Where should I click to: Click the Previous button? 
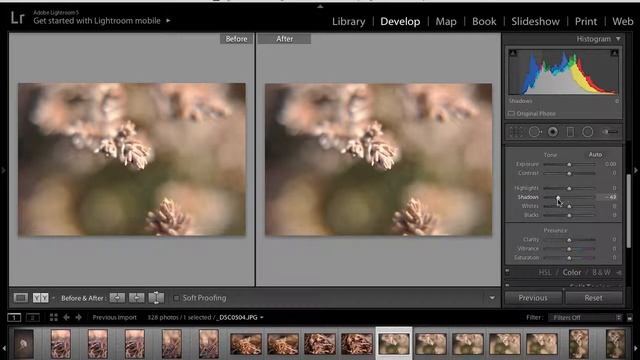[x=533, y=298]
